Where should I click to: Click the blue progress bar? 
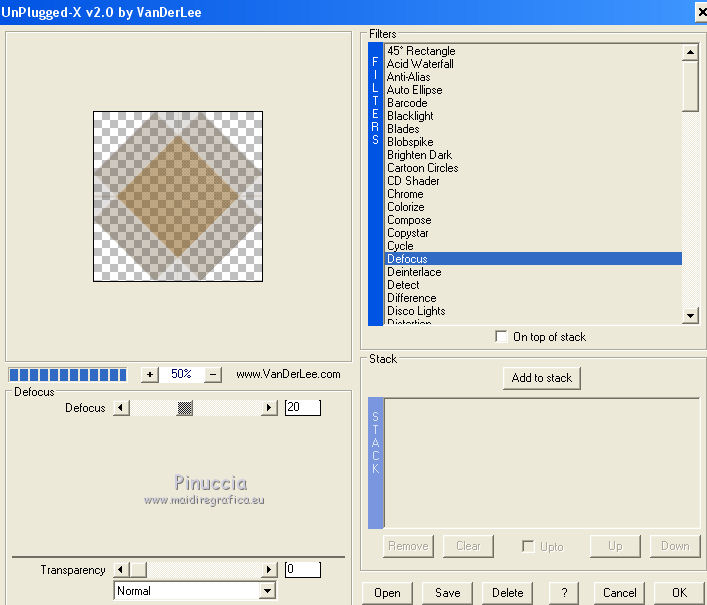[68, 375]
